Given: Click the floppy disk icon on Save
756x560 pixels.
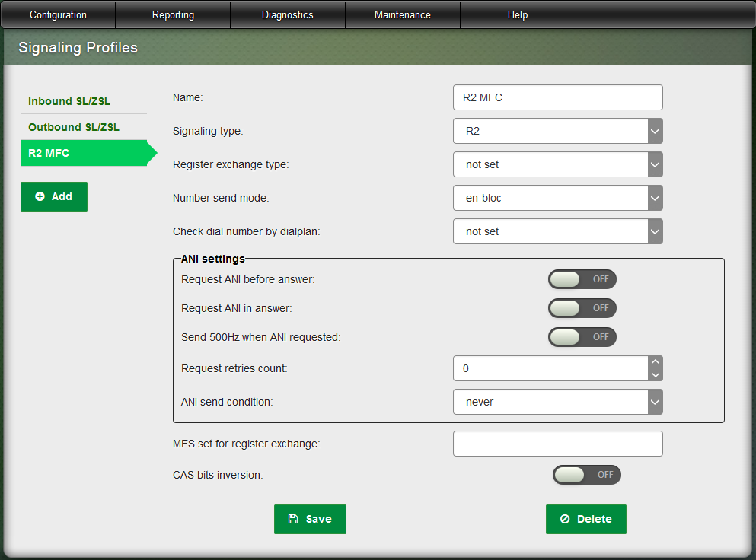Looking at the screenshot, I should point(293,519).
